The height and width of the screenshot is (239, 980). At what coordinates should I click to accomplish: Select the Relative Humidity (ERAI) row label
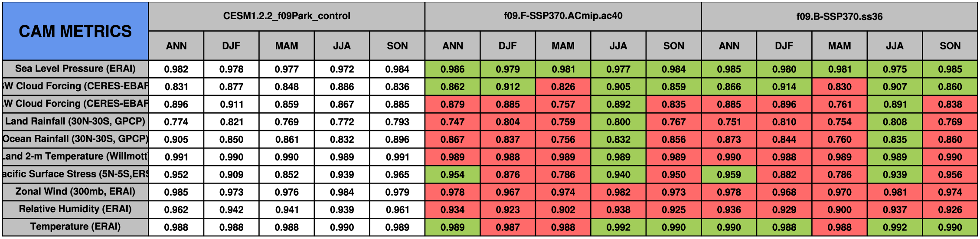point(75,209)
